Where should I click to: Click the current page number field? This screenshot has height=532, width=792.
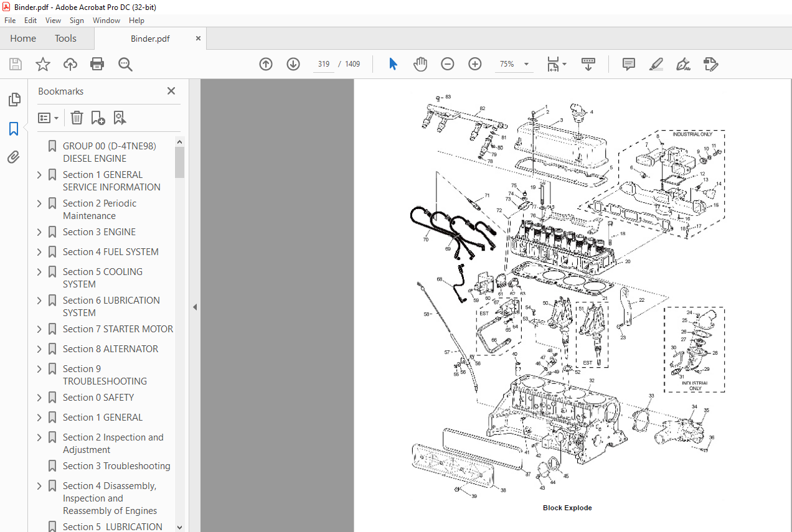pos(324,64)
